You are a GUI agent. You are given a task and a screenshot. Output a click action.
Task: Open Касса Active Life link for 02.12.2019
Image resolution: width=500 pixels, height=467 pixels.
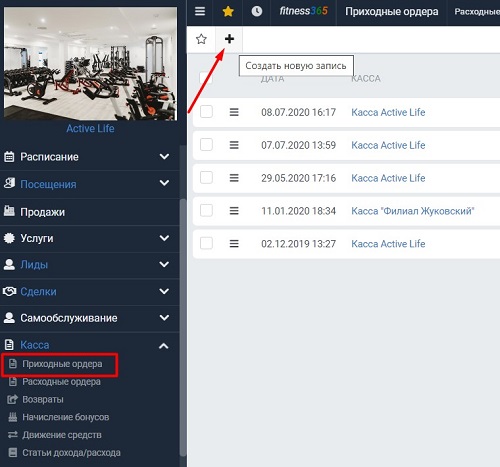coord(388,244)
